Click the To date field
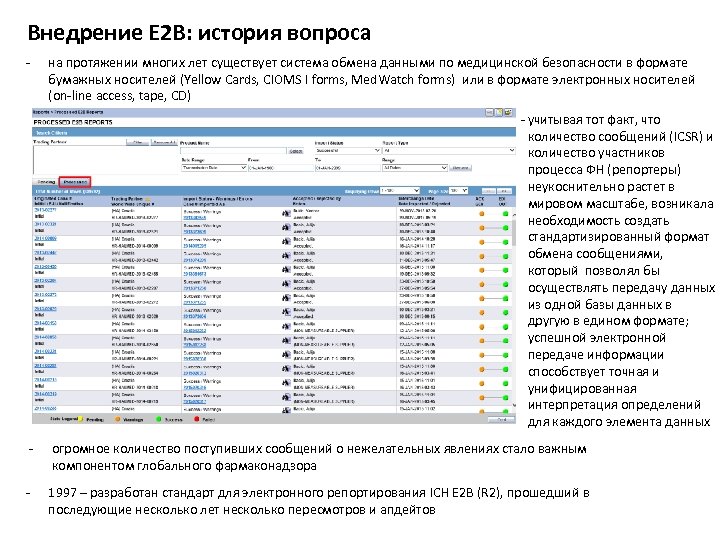Viewport: 720px width, 540px height. (347, 168)
